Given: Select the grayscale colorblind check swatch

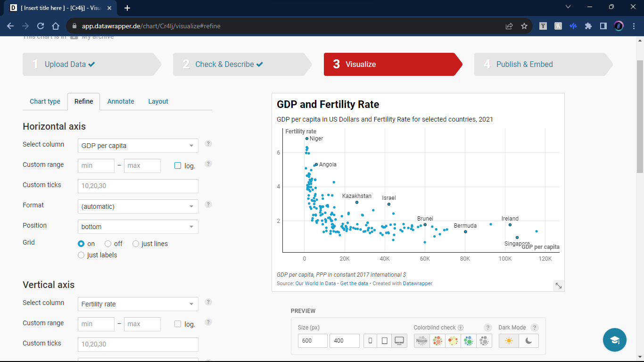Looking at the screenshot, I should 484,341.
